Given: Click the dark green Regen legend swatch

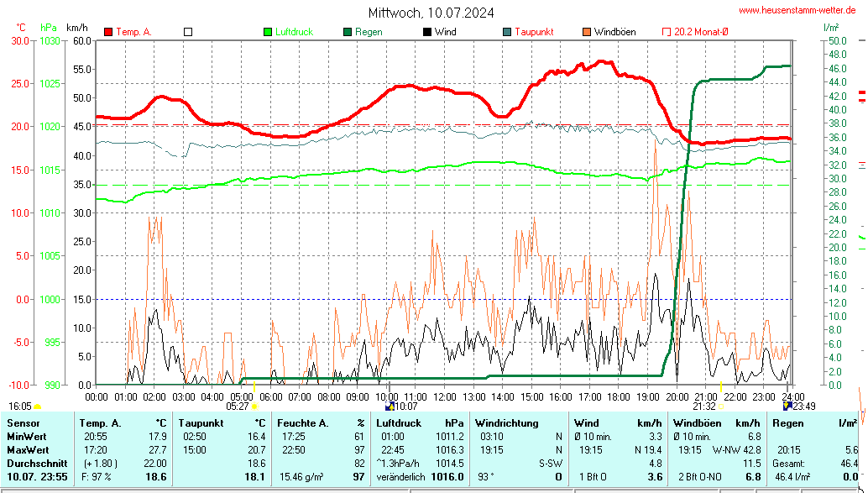Looking at the screenshot, I should [x=348, y=32].
